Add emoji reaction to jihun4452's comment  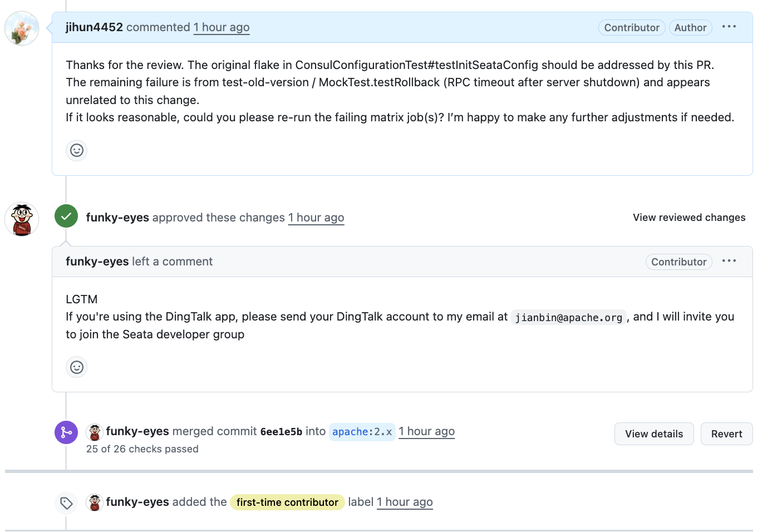[x=77, y=150]
